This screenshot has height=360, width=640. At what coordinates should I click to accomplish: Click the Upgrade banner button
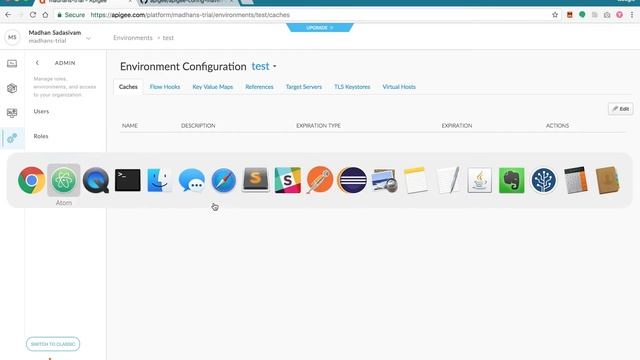pyautogui.click(x=320, y=27)
